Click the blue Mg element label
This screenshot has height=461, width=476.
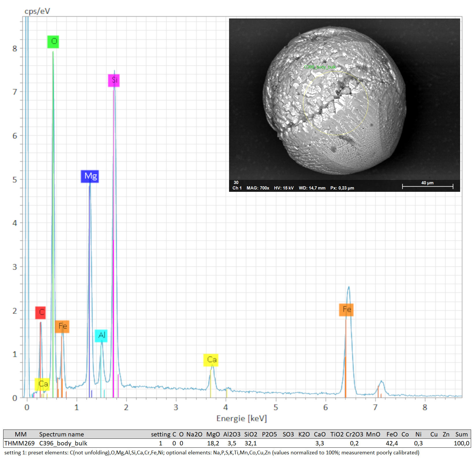click(x=90, y=176)
